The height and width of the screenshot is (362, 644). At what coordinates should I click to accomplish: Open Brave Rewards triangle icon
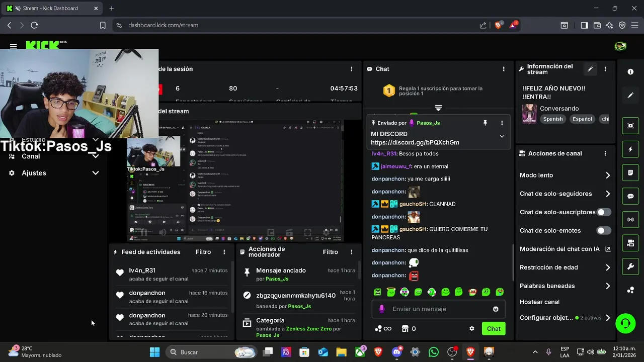click(513, 25)
